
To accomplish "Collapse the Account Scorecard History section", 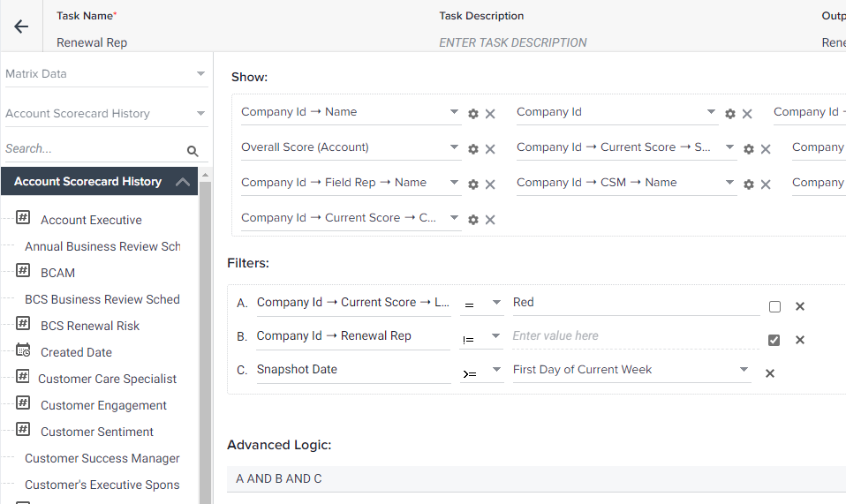I will (x=183, y=182).
